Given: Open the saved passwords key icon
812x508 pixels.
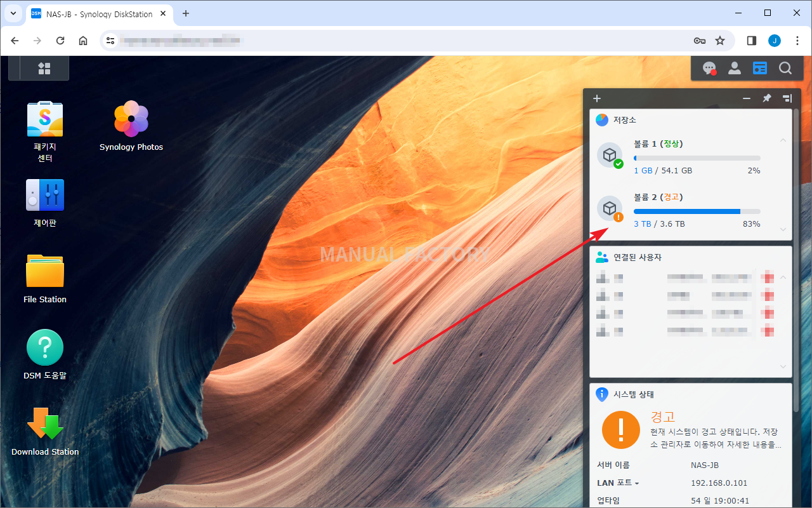Looking at the screenshot, I should click(700, 41).
